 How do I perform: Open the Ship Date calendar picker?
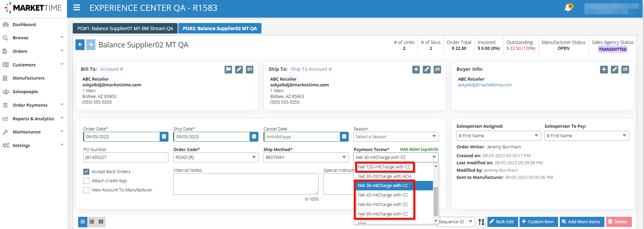tap(254, 137)
